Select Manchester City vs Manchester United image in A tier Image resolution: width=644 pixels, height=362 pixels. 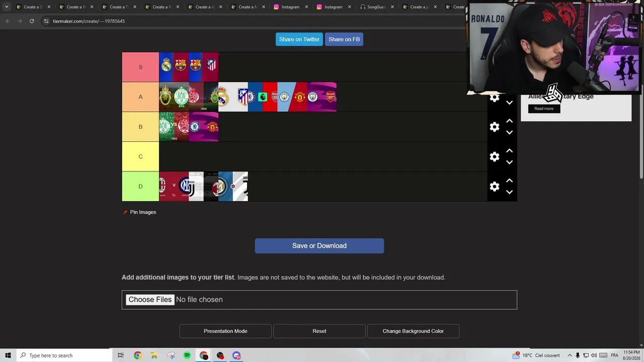pyautogui.click(x=292, y=97)
